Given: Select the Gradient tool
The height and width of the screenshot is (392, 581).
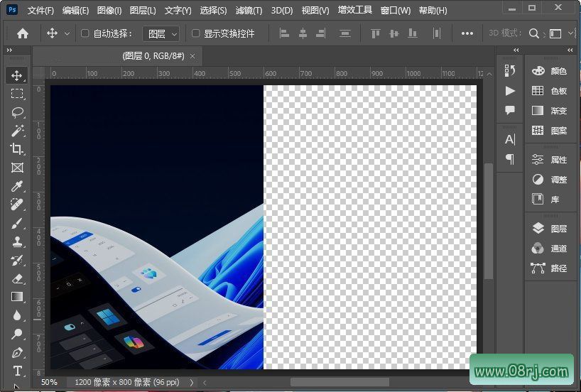Looking at the screenshot, I should click(x=16, y=297).
